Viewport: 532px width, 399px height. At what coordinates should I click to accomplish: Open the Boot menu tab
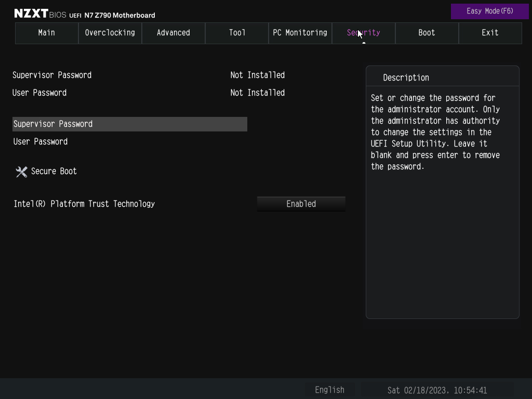427,33
